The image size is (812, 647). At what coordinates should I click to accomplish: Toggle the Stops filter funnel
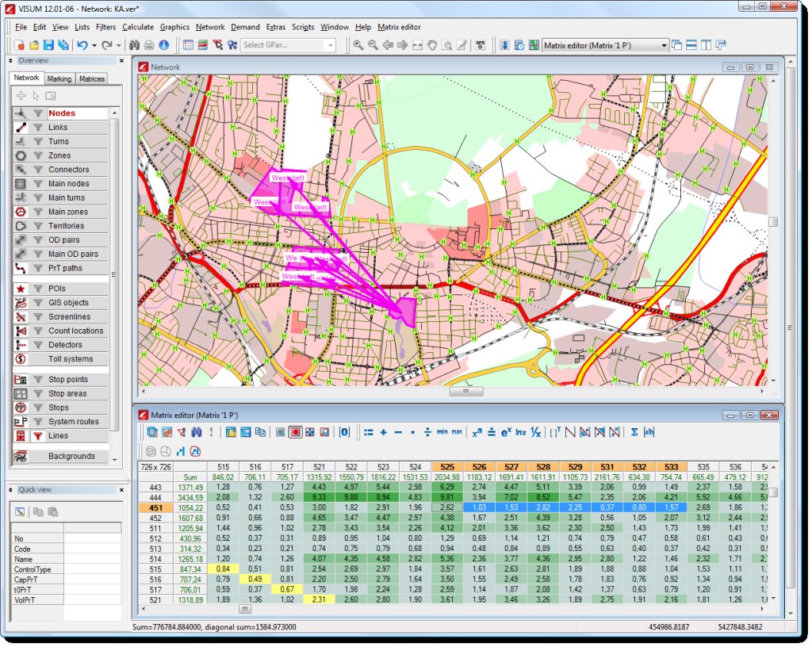[38, 408]
